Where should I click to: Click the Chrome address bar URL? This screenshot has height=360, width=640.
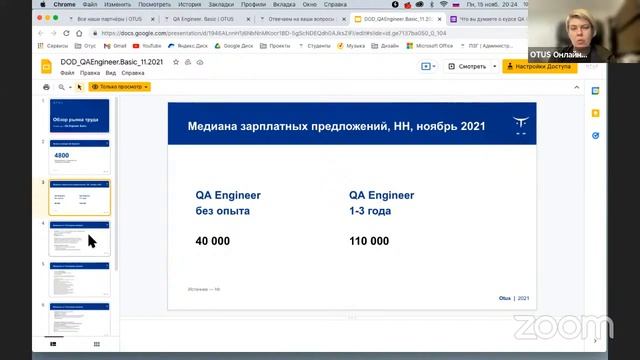(x=273, y=33)
